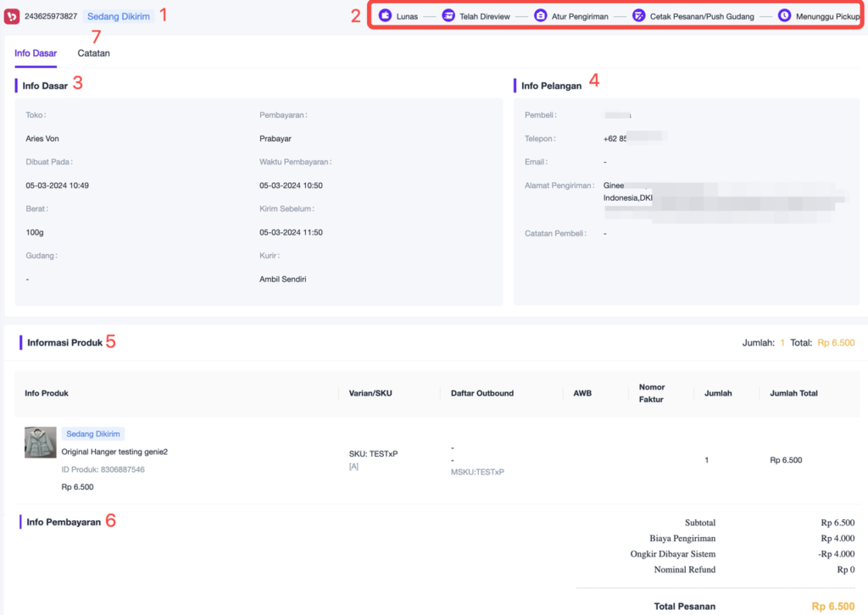Click order number 243625973827
868x615 pixels.
coord(51,16)
